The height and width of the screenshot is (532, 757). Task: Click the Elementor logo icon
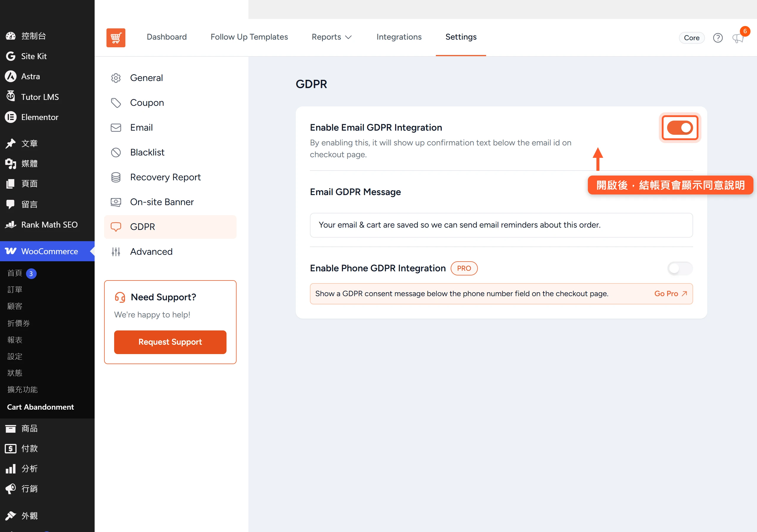tap(11, 117)
